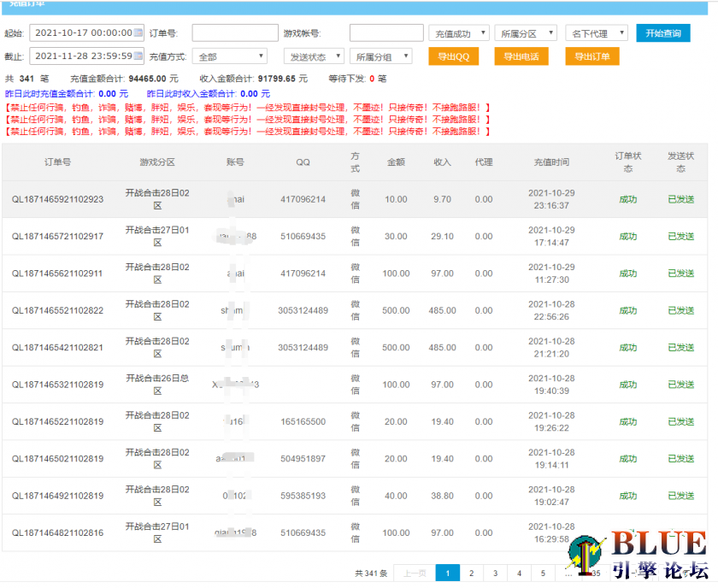Jump to page 5 in pagination
This screenshot has height=588, width=718.
pyautogui.click(x=543, y=573)
